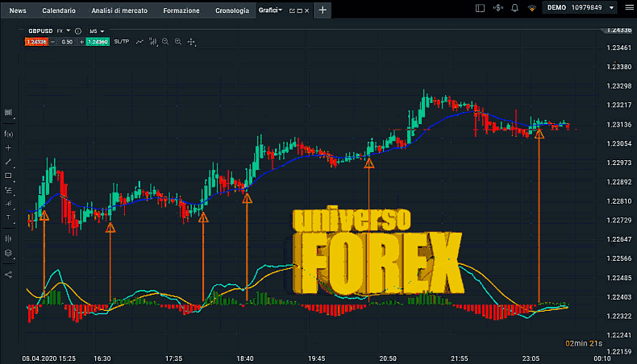Select the rectangle shape tool
The height and width of the screenshot is (364, 637).
click(x=8, y=176)
